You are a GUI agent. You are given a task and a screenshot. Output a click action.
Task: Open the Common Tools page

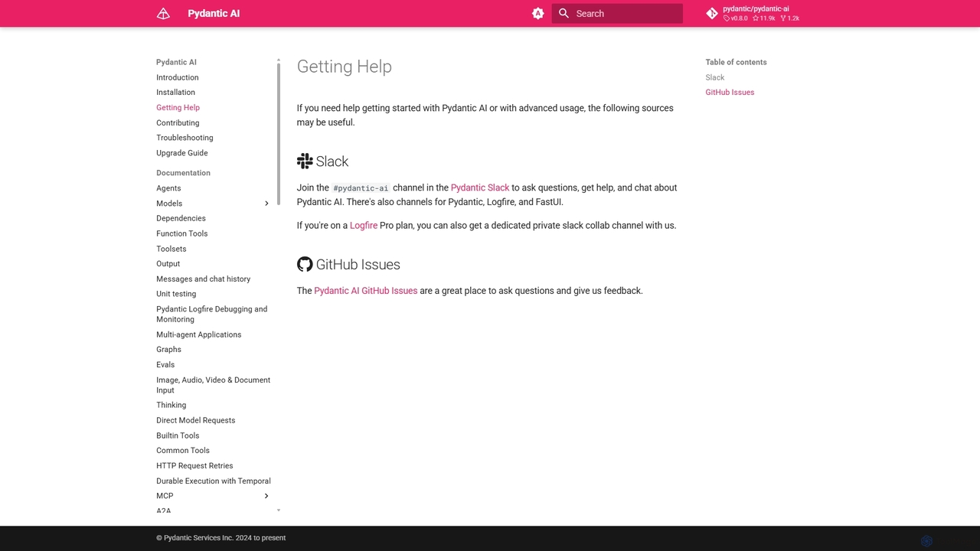(x=183, y=451)
